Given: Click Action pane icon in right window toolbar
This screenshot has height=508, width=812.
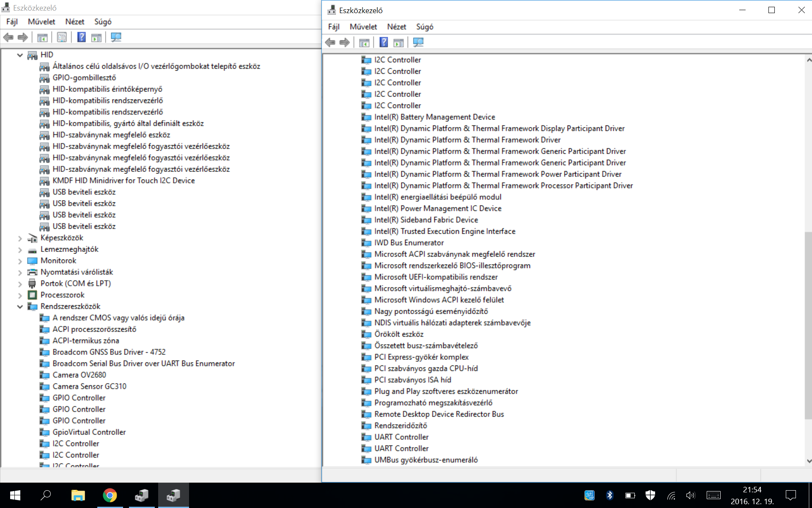Looking at the screenshot, I should point(398,42).
